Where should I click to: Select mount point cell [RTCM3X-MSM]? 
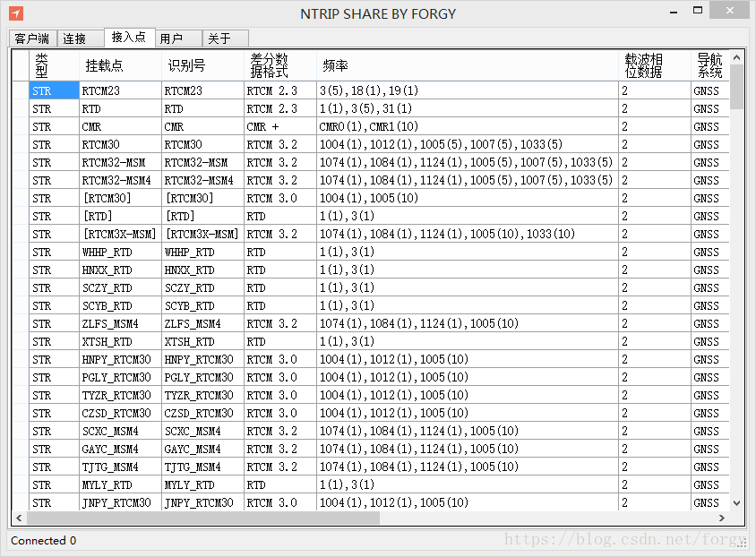120,234
